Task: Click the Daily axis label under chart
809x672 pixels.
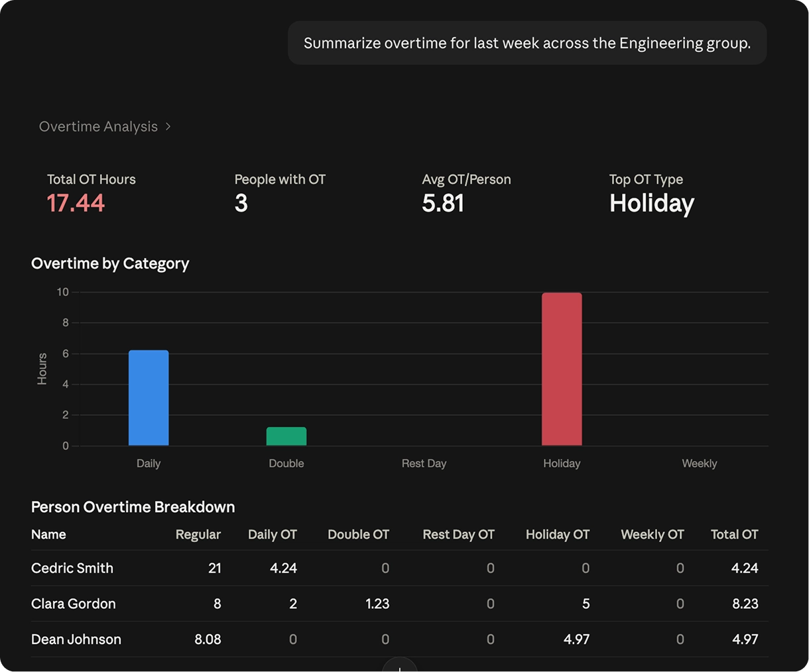Action: click(x=149, y=464)
